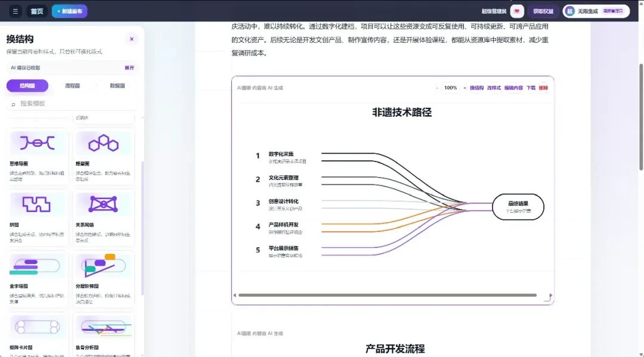Image resolution: width=644 pixels, height=357 pixels.
Task: Click the template panel vertical scrollbar
Action: [143, 228]
